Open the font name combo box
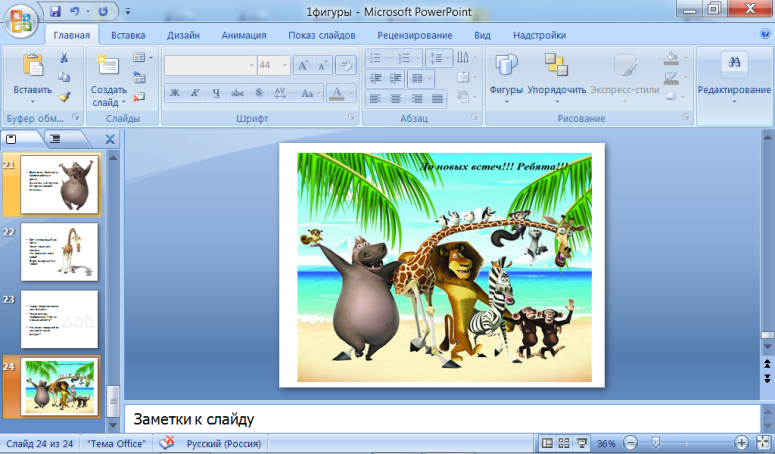The image size is (775, 454). (210, 65)
